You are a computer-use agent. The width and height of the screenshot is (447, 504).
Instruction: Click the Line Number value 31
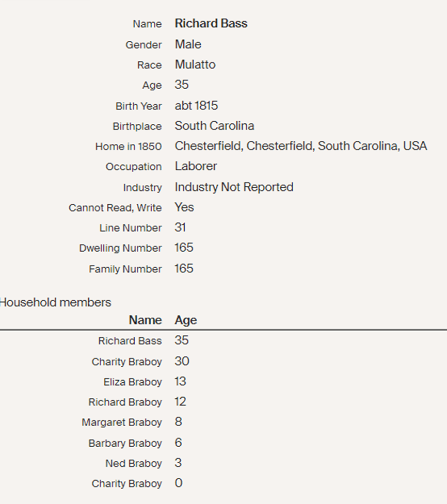point(180,227)
